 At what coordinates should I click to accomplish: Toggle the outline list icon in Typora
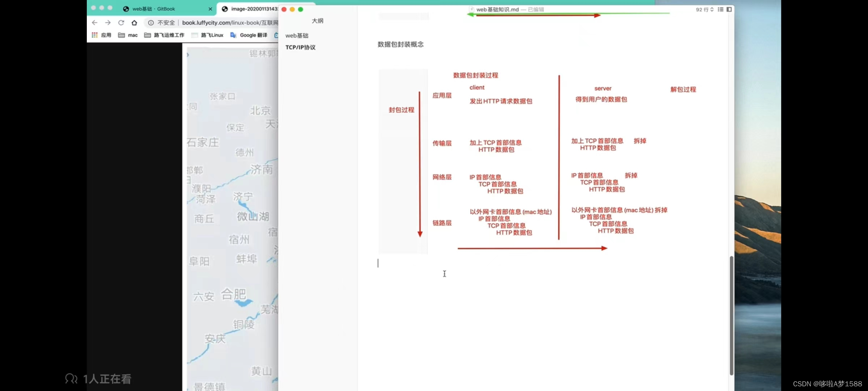pyautogui.click(x=720, y=9)
